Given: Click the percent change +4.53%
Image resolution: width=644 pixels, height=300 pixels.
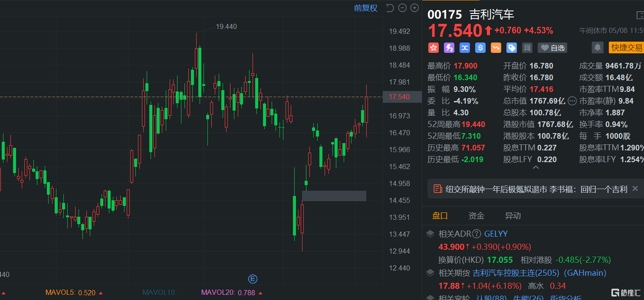Looking at the screenshot, I should pyautogui.click(x=539, y=31).
